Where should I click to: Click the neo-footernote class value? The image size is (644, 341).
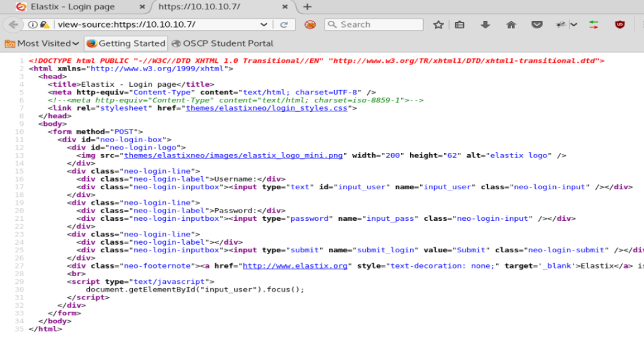(157, 266)
